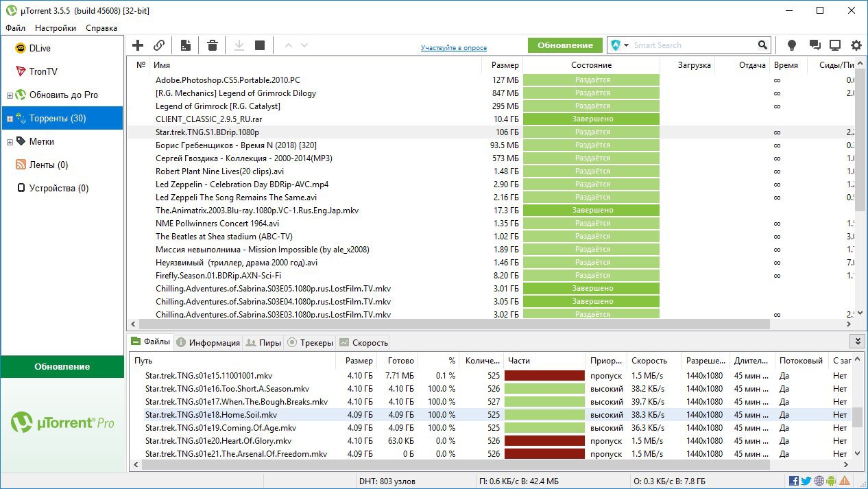868x489 pixels.
Task: Click the Участвуйте в опросе link
Action: [x=454, y=48]
